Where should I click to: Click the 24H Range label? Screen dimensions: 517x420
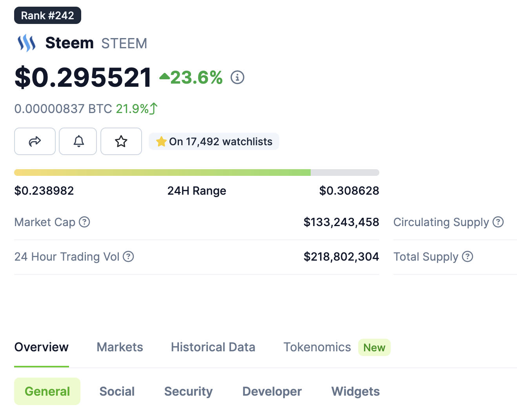click(x=197, y=191)
